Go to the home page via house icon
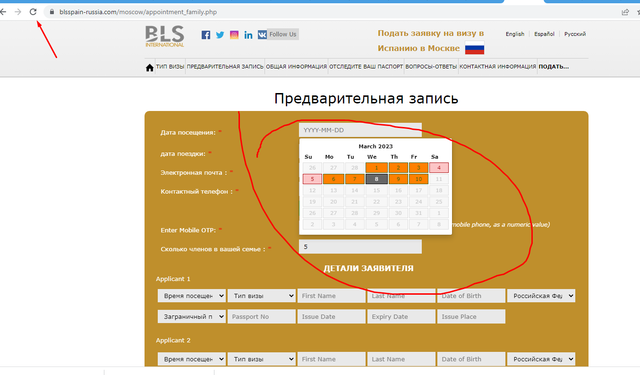This screenshot has height=375, width=640. pyautogui.click(x=149, y=67)
